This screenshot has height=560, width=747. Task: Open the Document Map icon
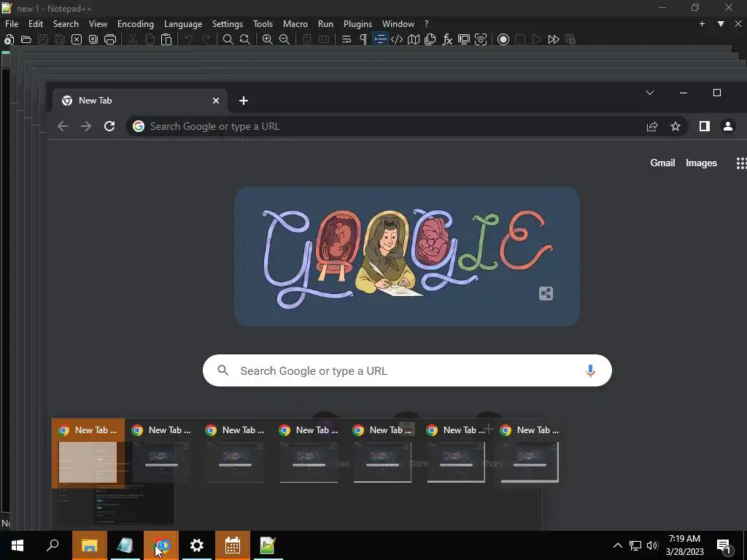[414, 39]
